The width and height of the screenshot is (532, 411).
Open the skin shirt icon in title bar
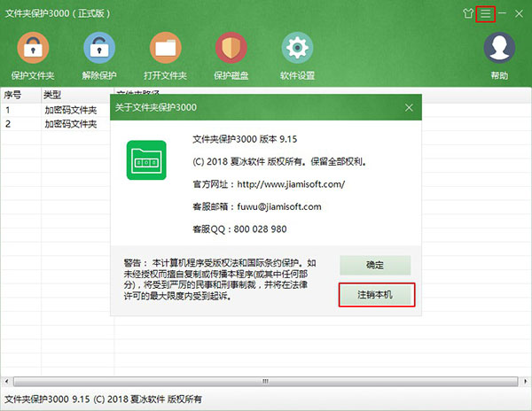click(467, 14)
